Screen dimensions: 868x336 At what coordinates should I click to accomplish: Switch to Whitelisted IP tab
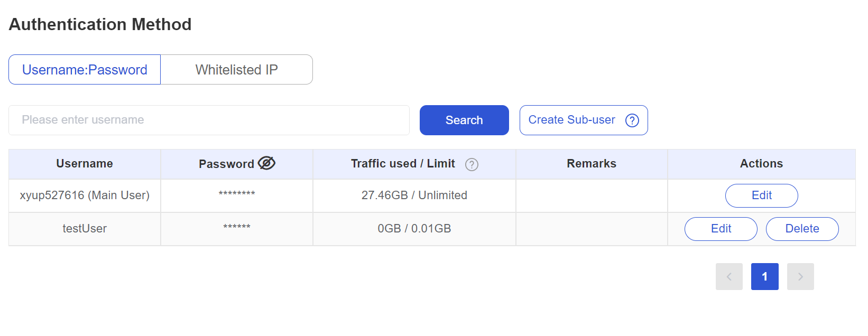point(236,70)
